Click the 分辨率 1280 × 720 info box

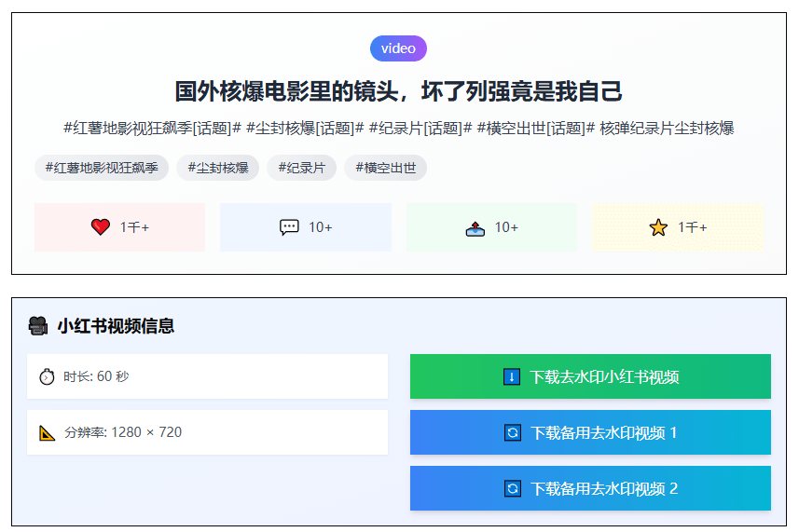pyautogui.click(x=207, y=432)
